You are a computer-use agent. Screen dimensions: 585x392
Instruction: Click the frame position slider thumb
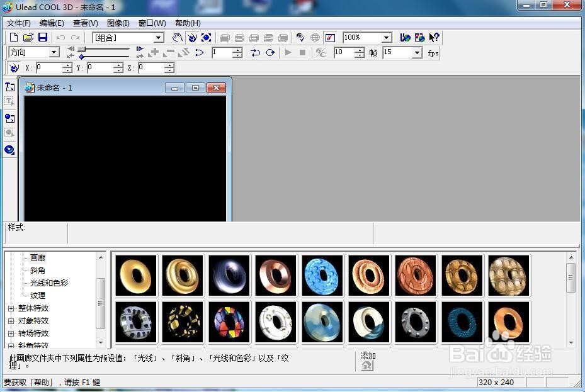point(82,49)
